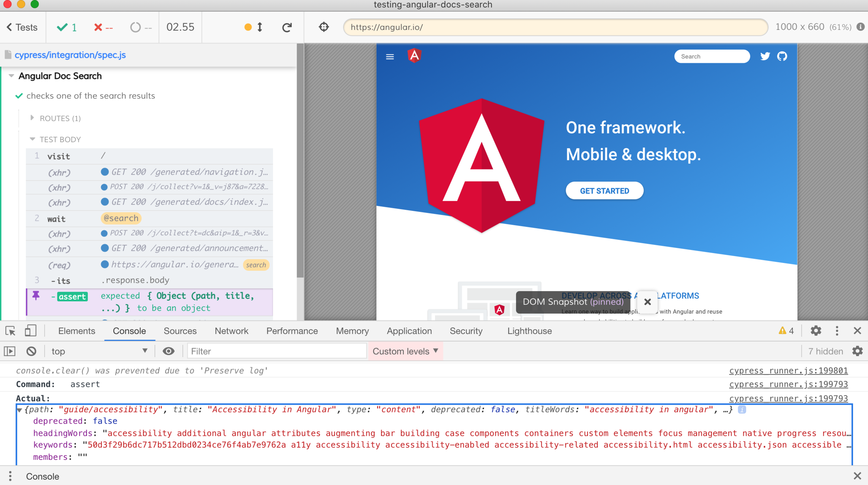The image size is (868, 485).
Task: Open the hamburger menu on Angular site
Action: coord(390,57)
